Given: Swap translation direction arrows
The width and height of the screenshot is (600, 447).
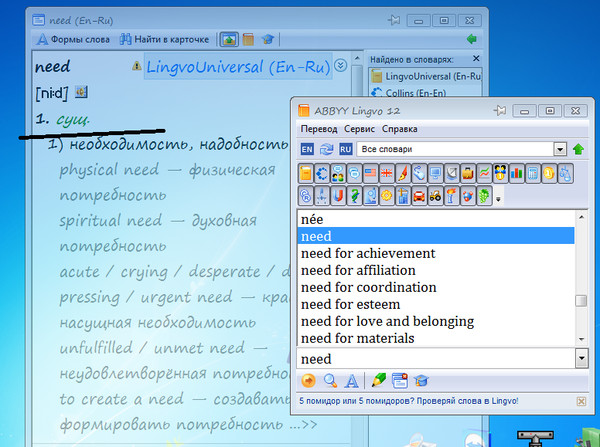Looking at the screenshot, I should (x=326, y=149).
